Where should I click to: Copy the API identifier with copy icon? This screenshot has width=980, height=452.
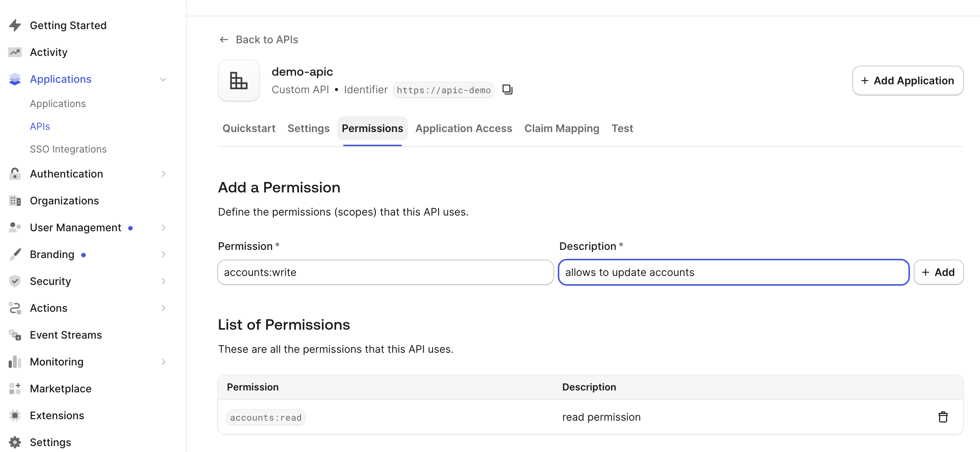click(507, 90)
